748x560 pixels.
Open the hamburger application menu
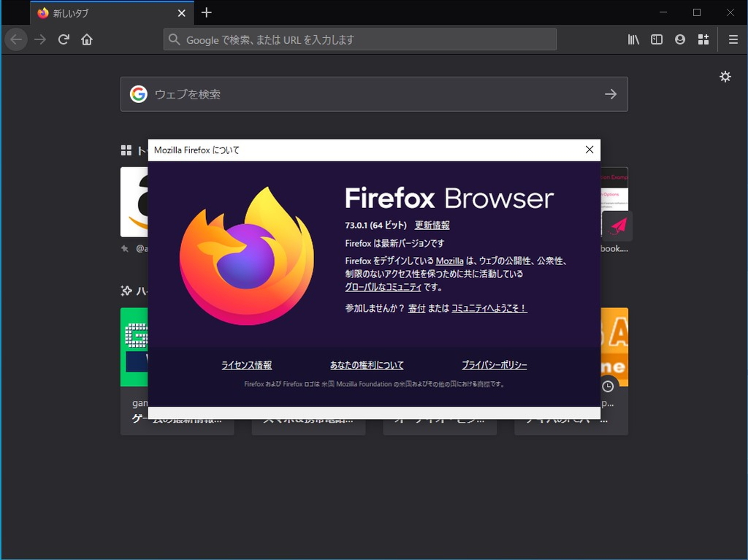[x=733, y=39]
